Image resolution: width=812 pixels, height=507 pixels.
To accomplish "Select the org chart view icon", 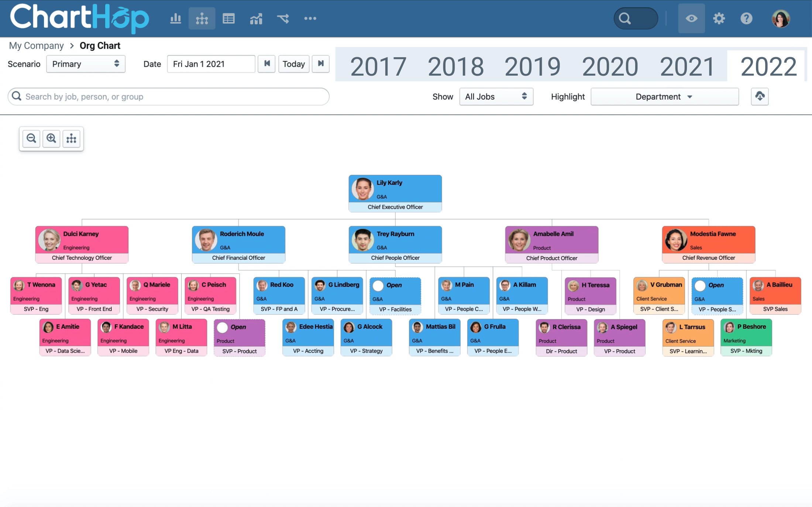I will coord(202,18).
